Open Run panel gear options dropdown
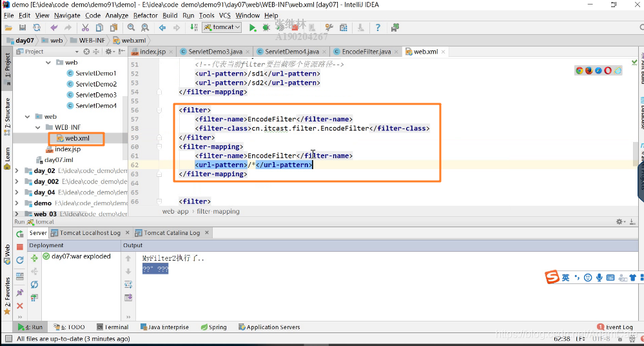644x346 pixels. (621, 222)
